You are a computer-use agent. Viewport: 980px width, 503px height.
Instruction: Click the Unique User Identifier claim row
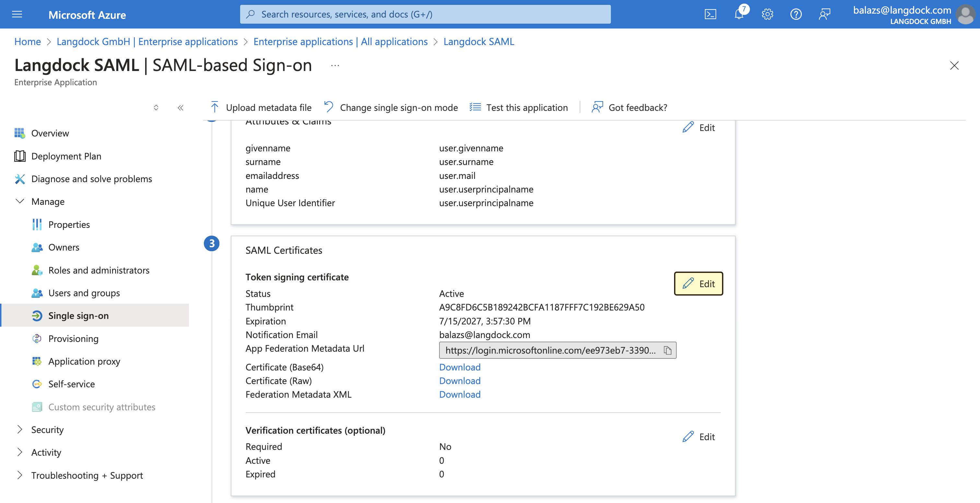point(389,203)
